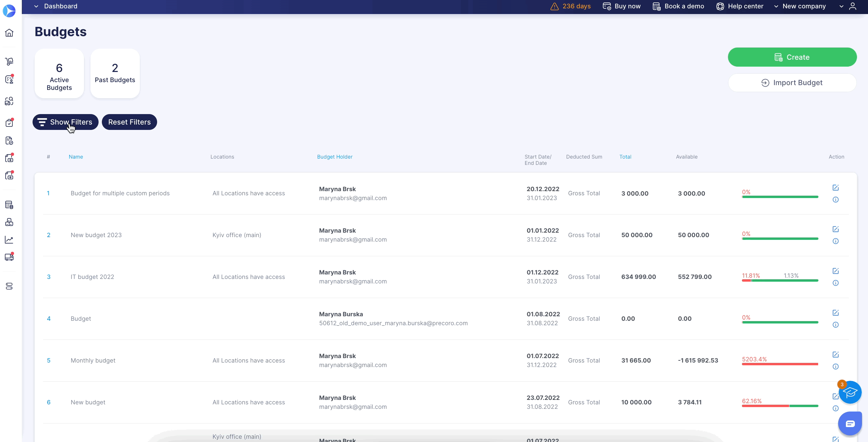Open the line chart reports sidebar icon
Viewport: 868px width, 442px height.
click(x=9, y=240)
